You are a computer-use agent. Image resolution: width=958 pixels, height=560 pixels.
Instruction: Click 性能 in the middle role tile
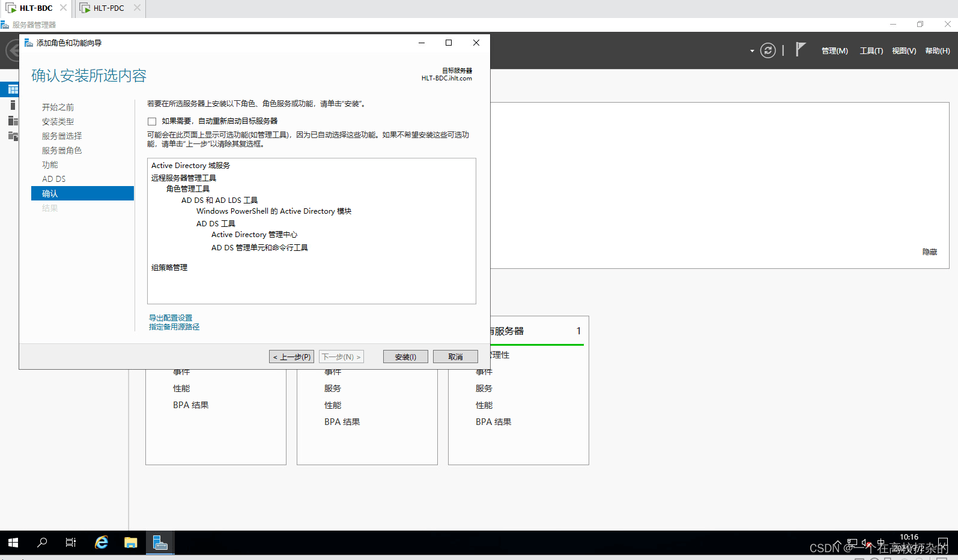point(333,405)
